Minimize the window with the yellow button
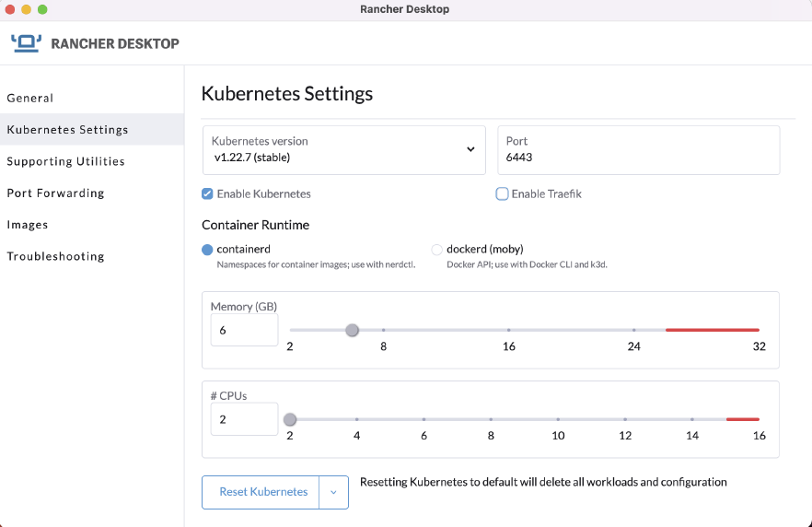Image resolution: width=812 pixels, height=527 pixels. 27,9
